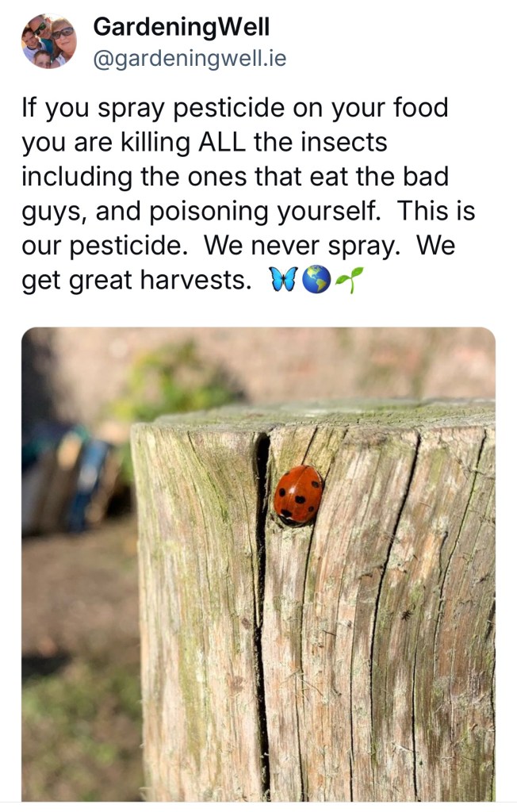Screen dimensions: 517x812
Task: Click the green seedling emoji
Action: 349,280
